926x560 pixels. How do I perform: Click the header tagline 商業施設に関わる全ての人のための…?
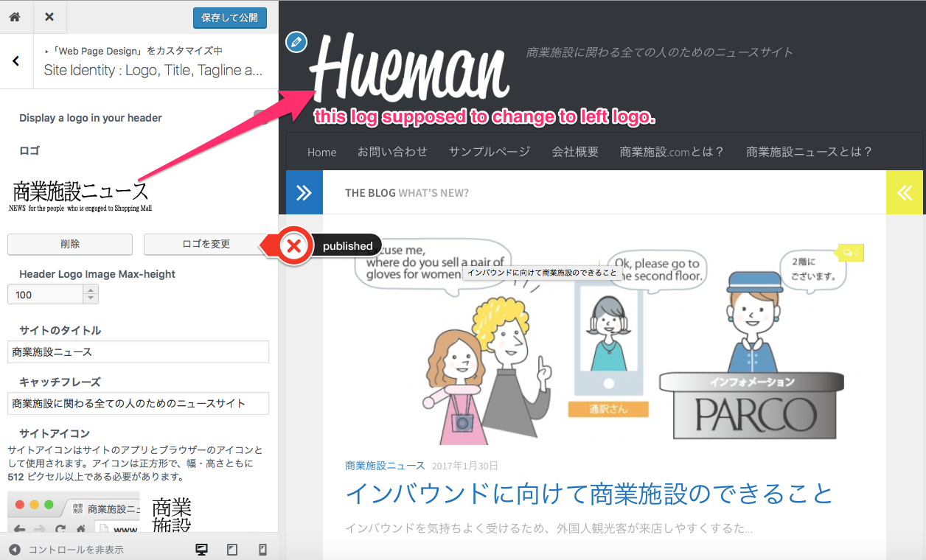tap(660, 52)
